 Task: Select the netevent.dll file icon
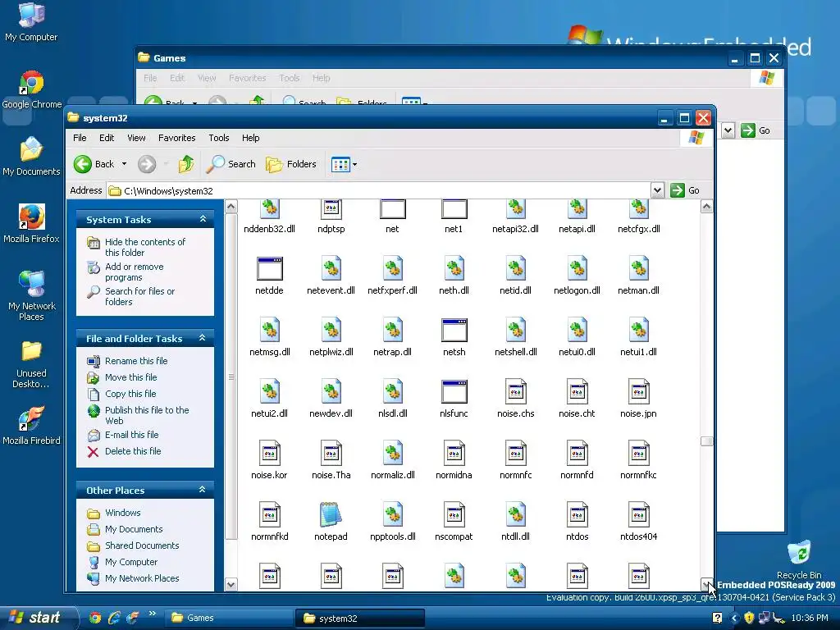(331, 268)
